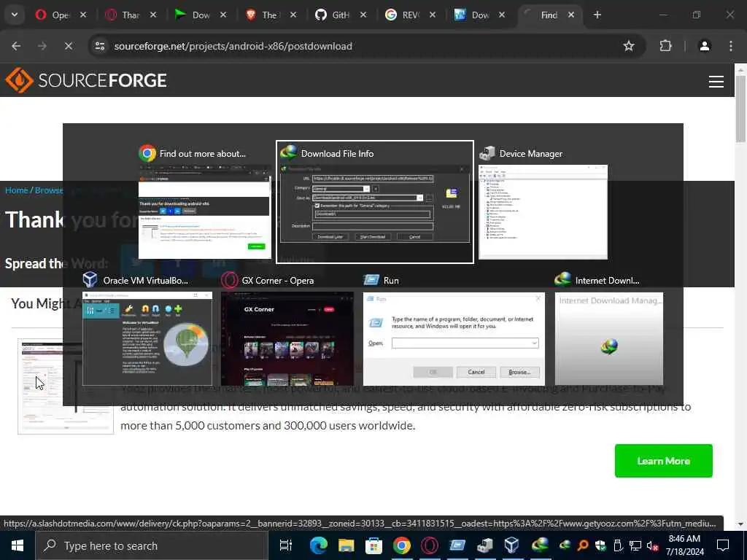View site information icon in address bar
Image resolution: width=747 pixels, height=560 pixels.
pos(99,46)
